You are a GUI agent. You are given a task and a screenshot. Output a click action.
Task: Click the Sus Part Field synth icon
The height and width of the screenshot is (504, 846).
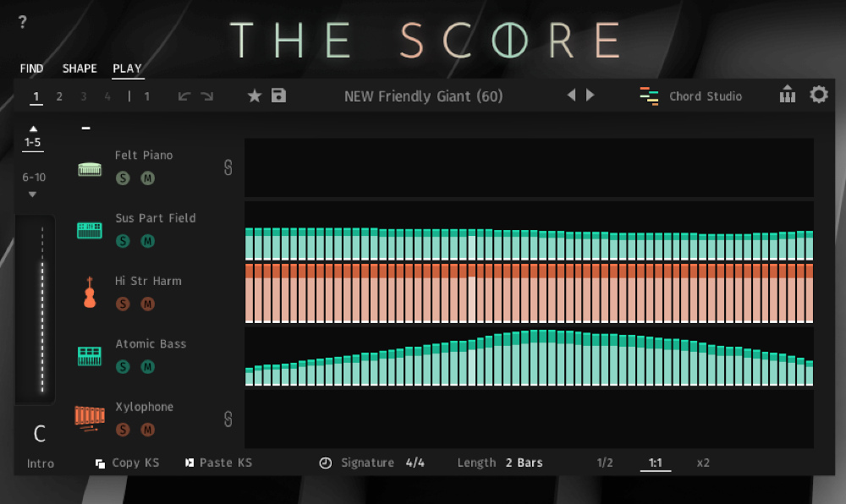90,231
